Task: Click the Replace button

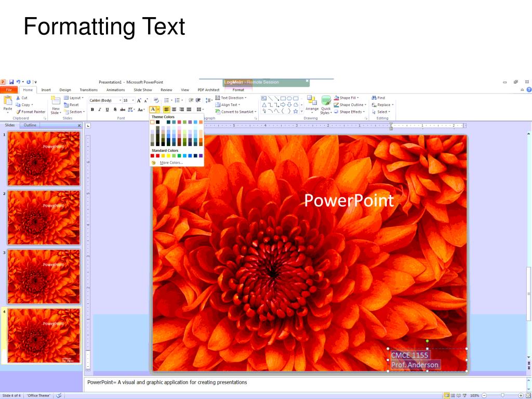Action: (383, 105)
